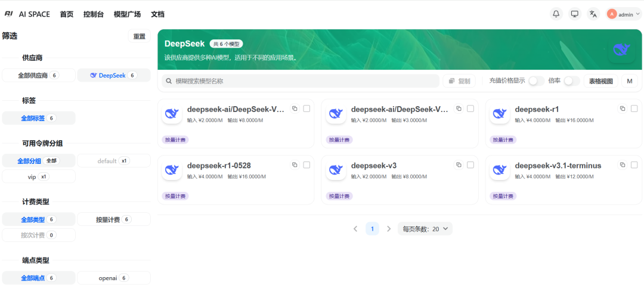Open the 文档 nav item
The height and width of the screenshot is (295, 644).
pos(157,14)
